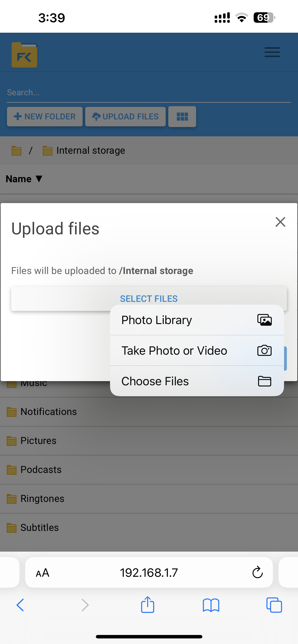The image size is (298, 644).
Task: Create a folder with New Folder
Action: click(45, 117)
